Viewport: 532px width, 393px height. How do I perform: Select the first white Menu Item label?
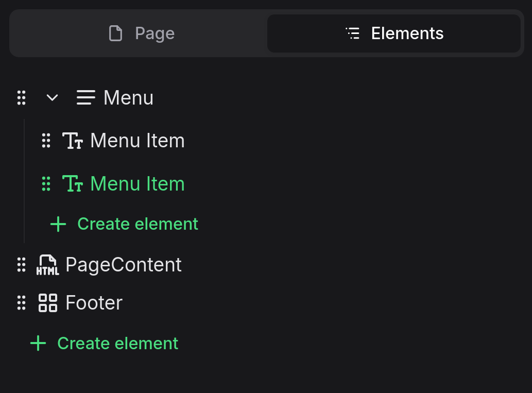tap(137, 141)
